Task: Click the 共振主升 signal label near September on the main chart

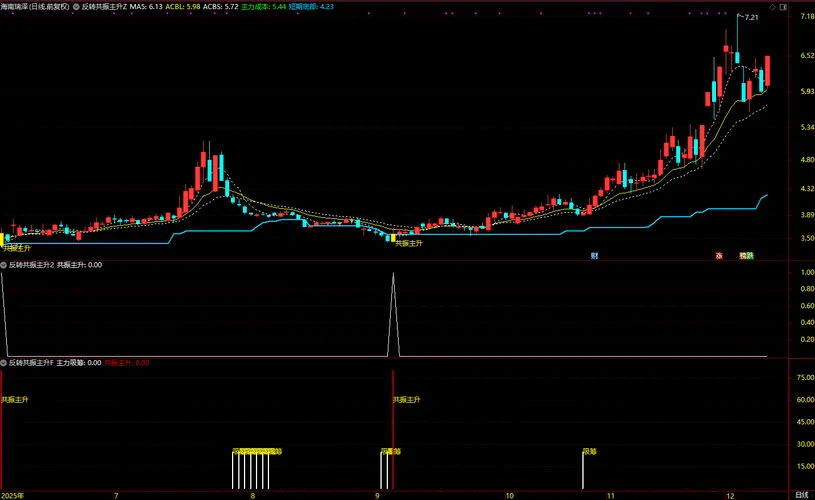Action: pos(409,243)
